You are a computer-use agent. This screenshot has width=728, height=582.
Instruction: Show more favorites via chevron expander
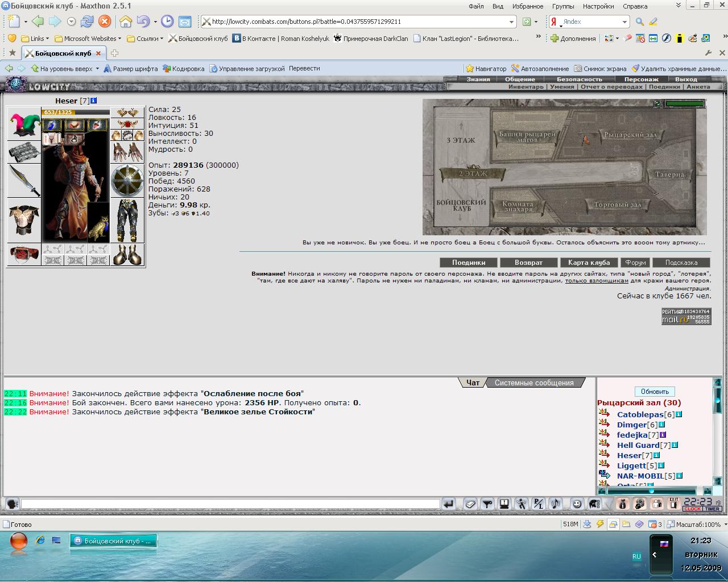(x=538, y=37)
